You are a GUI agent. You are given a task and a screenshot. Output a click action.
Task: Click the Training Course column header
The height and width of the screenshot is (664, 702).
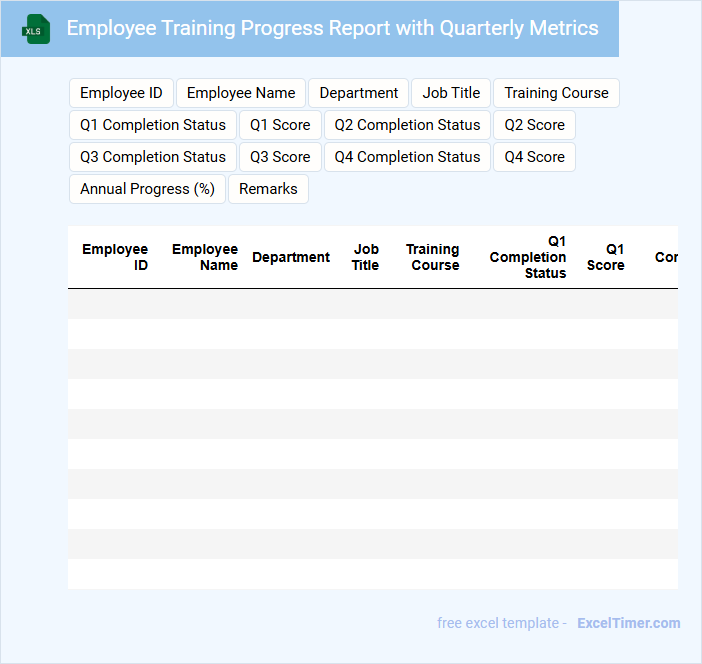(432, 257)
